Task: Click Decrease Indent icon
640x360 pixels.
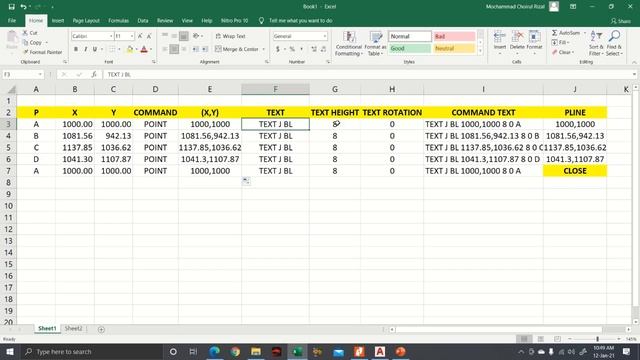Action: (x=196, y=49)
